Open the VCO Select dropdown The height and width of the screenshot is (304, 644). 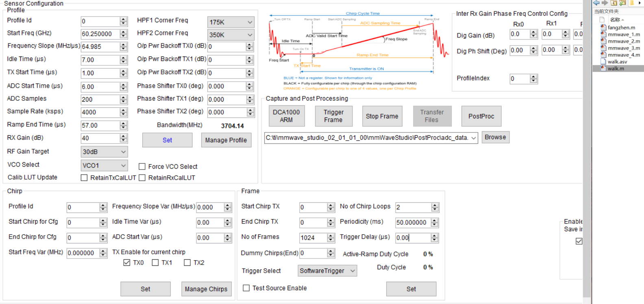(x=104, y=165)
